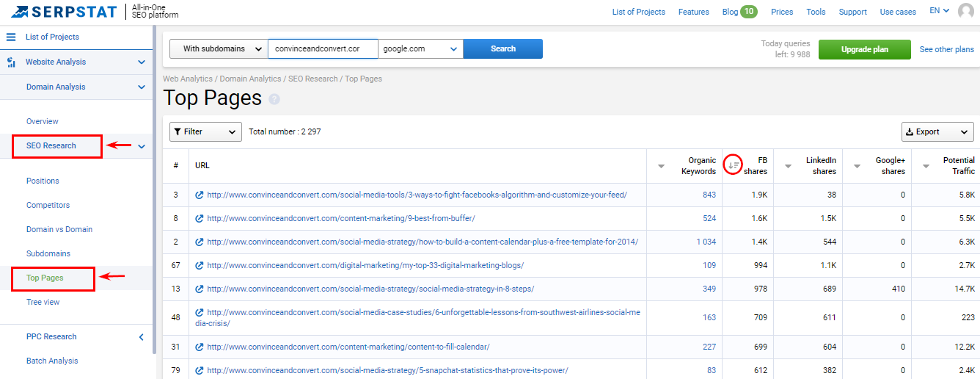This screenshot has width=980, height=379.
Task: Open the Blog menu item
Action: click(x=730, y=12)
